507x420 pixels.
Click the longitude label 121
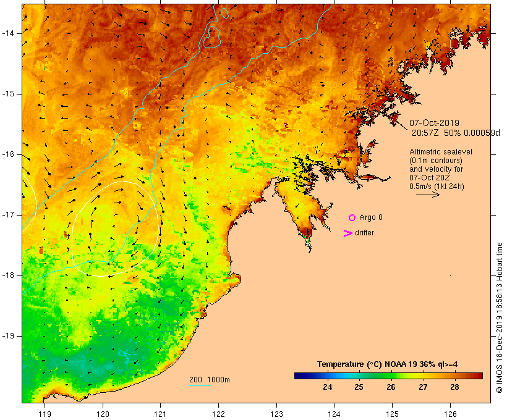(x=160, y=414)
